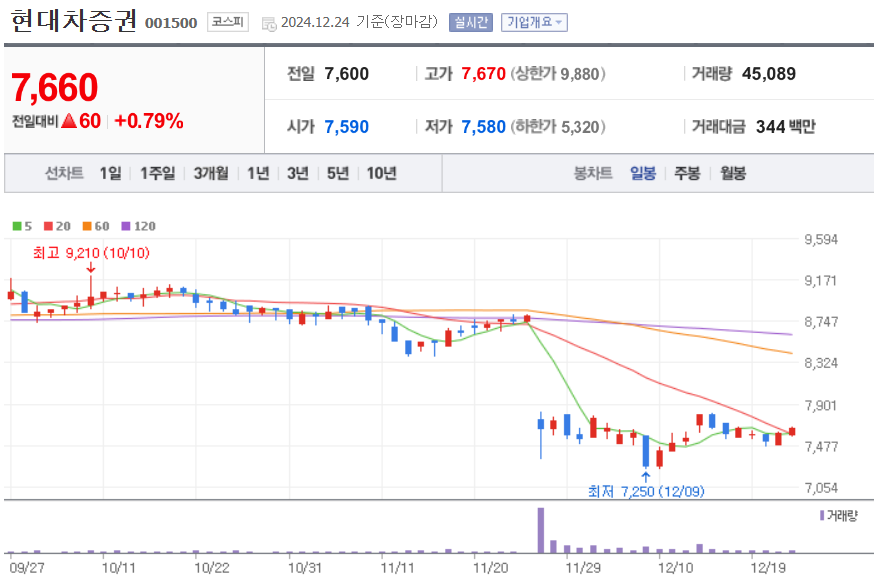
Task: Click the 실시간 real-time button
Action: 471,22
